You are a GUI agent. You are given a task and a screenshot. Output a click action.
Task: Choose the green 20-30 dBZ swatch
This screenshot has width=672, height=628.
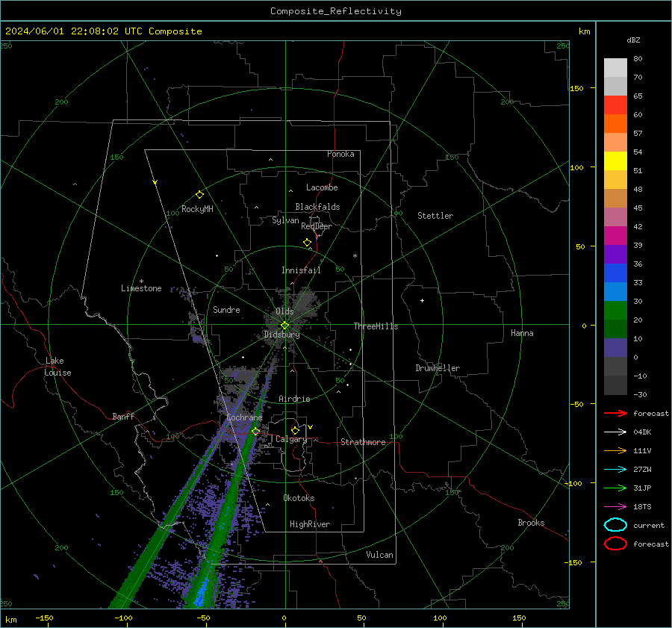[615, 311]
